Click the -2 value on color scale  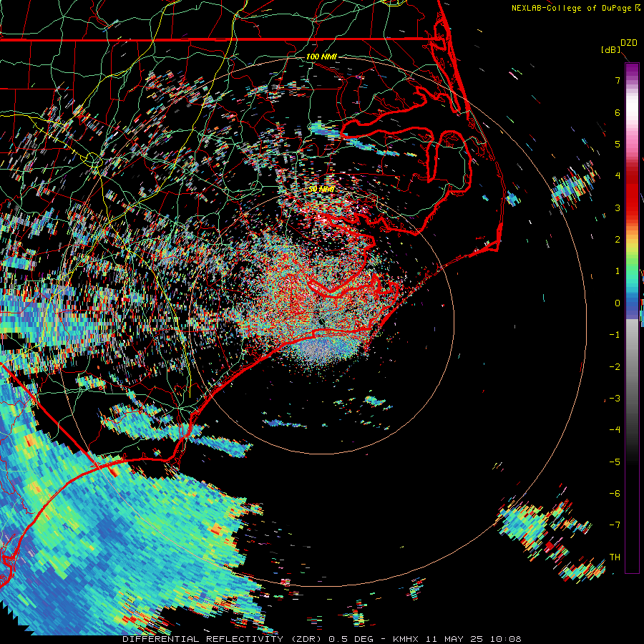[x=615, y=367]
